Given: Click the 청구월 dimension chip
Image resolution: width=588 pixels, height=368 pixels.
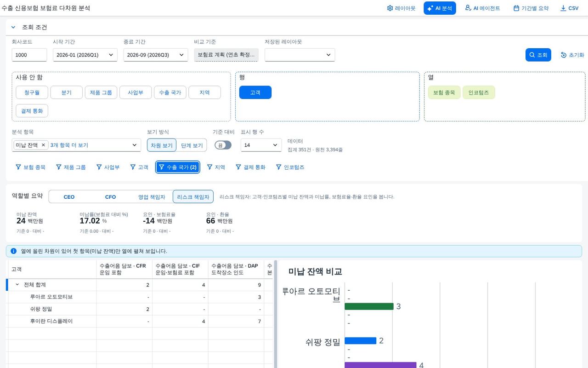Looking at the screenshot, I should tap(32, 92).
